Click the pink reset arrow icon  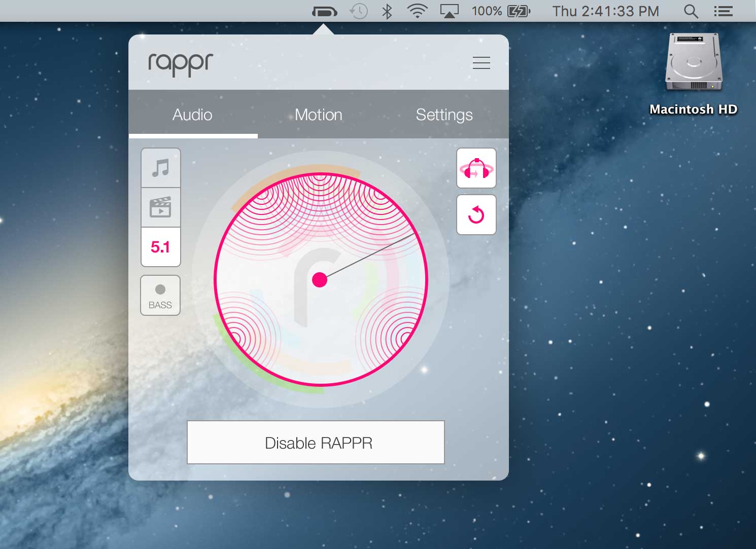coord(476,215)
